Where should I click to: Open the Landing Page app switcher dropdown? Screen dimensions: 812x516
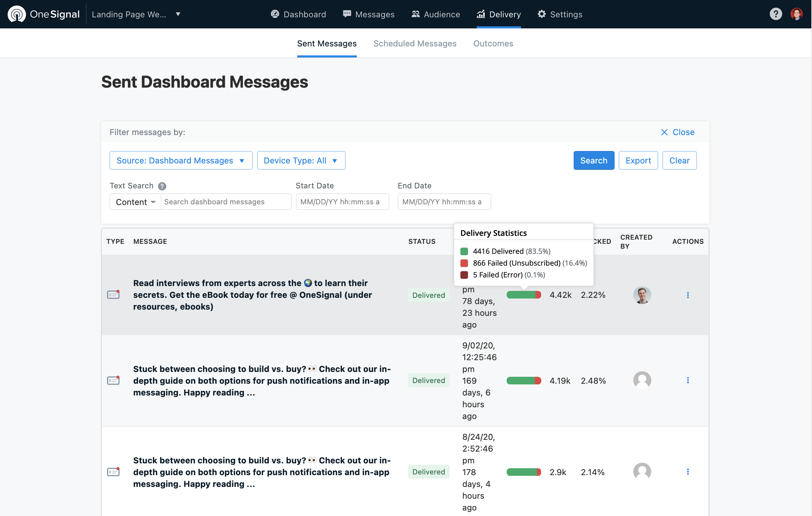(x=136, y=14)
